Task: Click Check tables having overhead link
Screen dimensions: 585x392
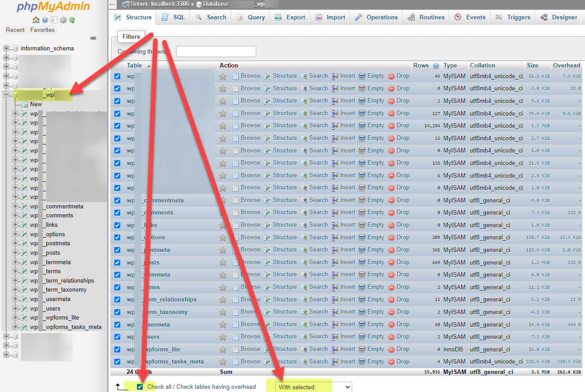Action: pos(216,387)
